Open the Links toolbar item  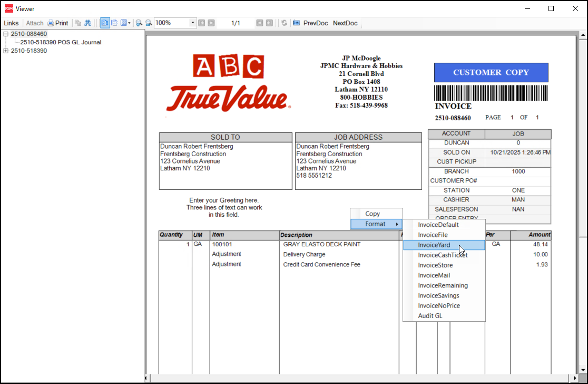[x=11, y=23]
